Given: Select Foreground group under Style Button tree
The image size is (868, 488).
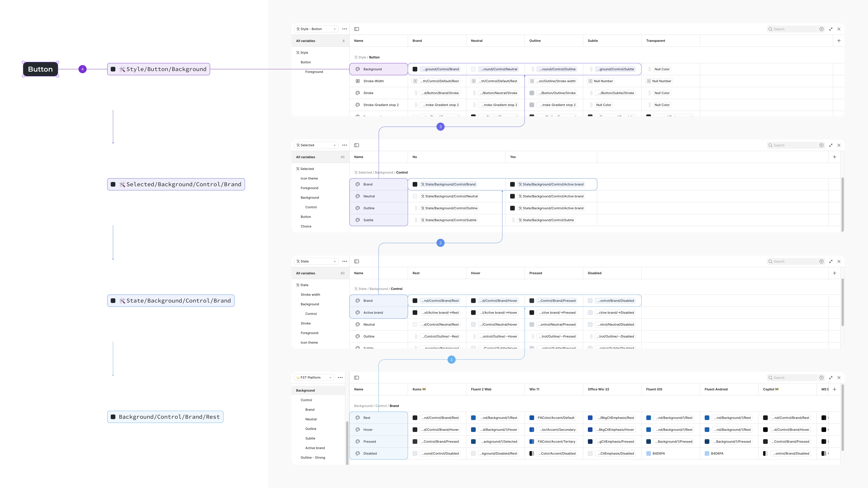Looking at the screenshot, I should point(314,72).
